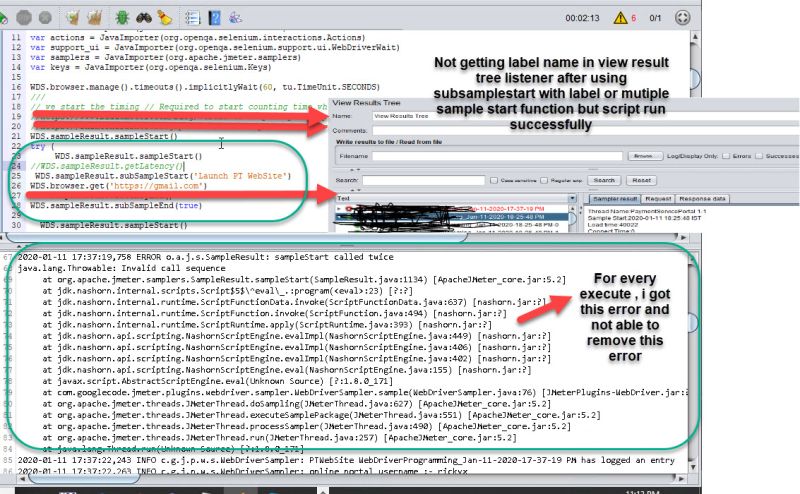Click script line 16 implicitlyWait call
800x494 pixels.
[205, 87]
